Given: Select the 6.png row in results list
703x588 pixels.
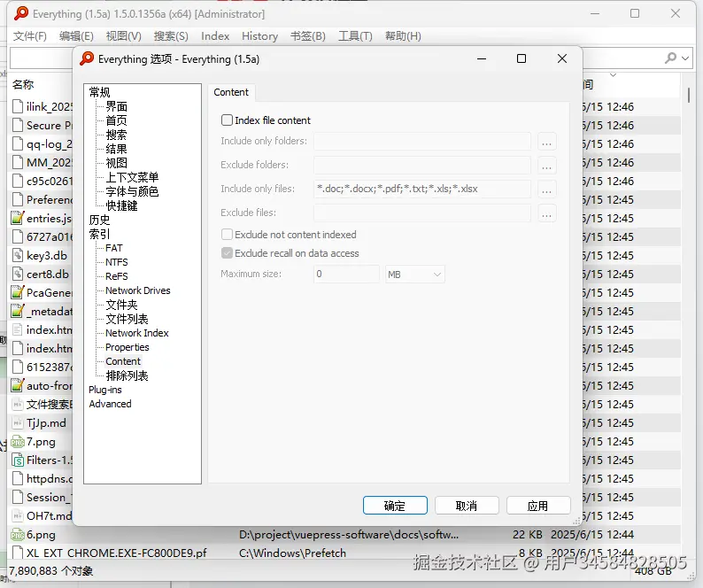Looking at the screenshot, I should tap(345, 535).
